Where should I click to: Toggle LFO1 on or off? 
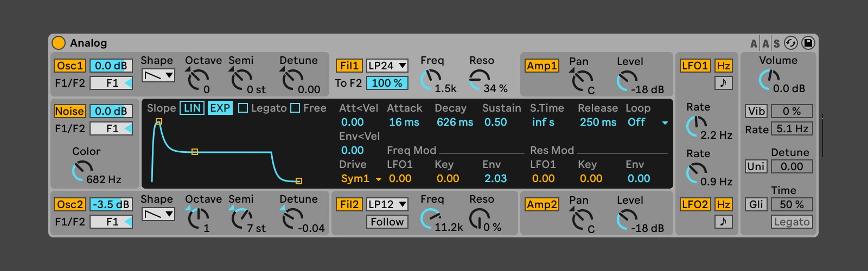click(x=695, y=66)
